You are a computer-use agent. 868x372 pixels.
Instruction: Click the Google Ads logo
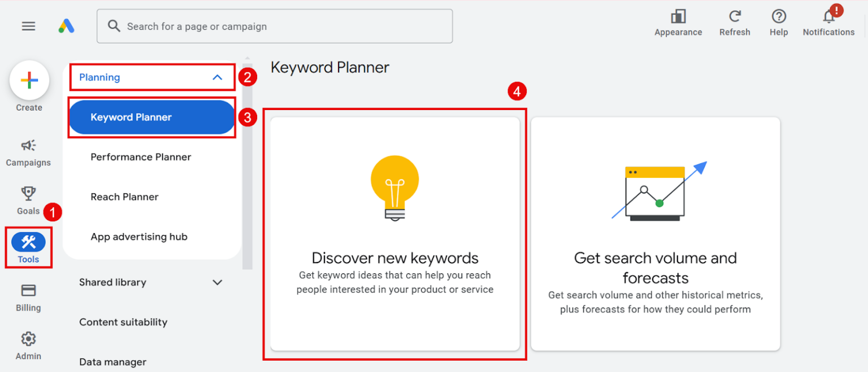(66, 25)
